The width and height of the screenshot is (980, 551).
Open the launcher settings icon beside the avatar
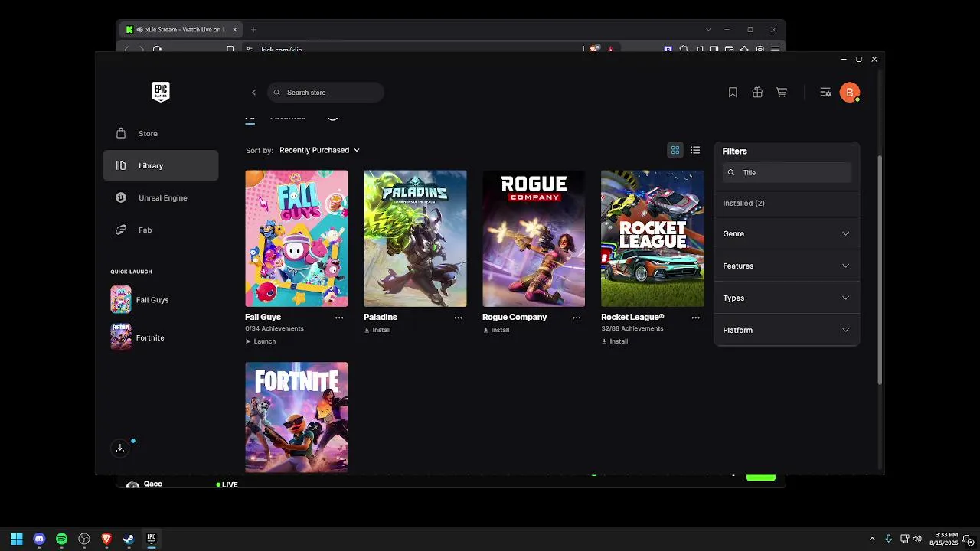[x=825, y=93]
